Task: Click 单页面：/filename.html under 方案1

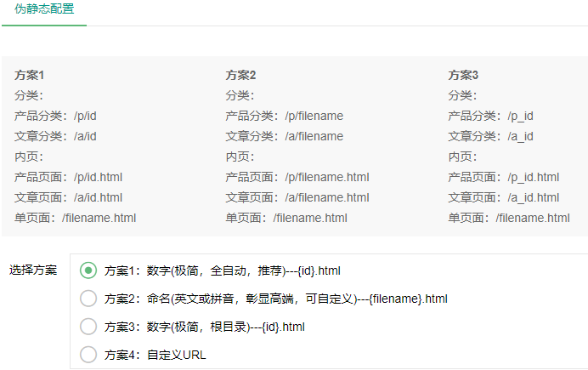Action: (75, 218)
